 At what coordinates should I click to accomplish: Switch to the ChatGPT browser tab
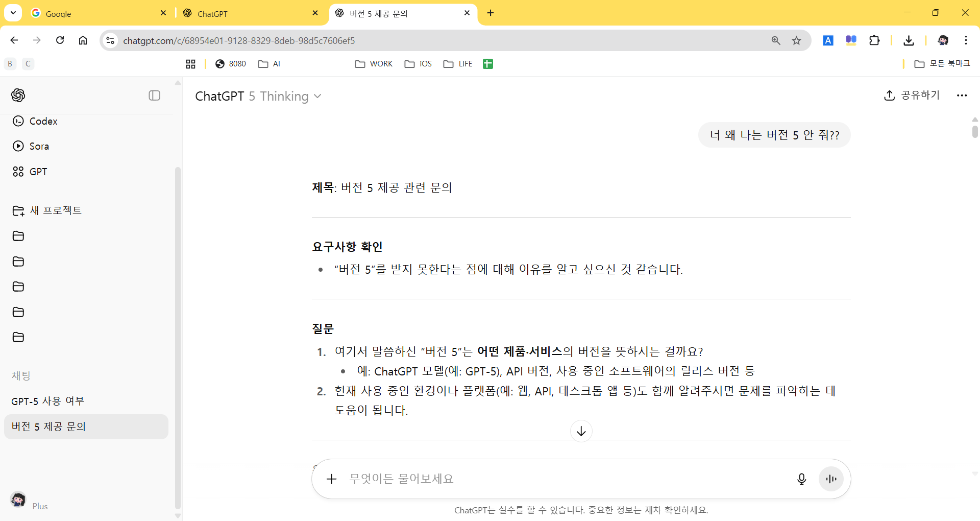(x=250, y=13)
